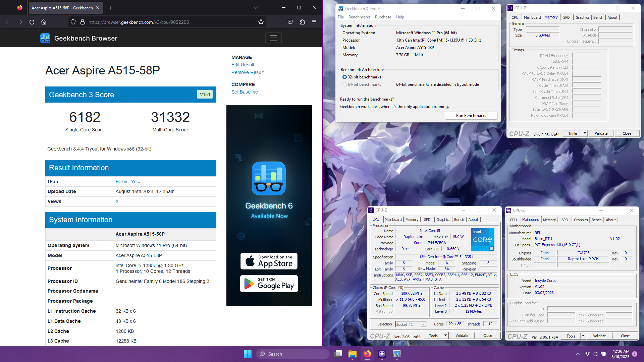Click Validate in Memory CPU-Z window
The image size is (644, 362).
coord(601,133)
